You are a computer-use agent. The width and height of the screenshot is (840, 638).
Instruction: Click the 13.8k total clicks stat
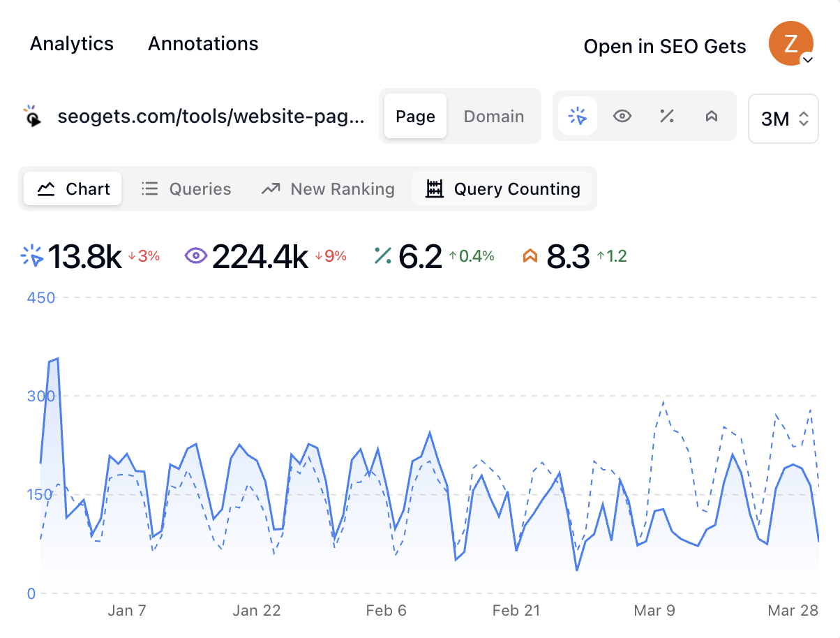[85, 257]
